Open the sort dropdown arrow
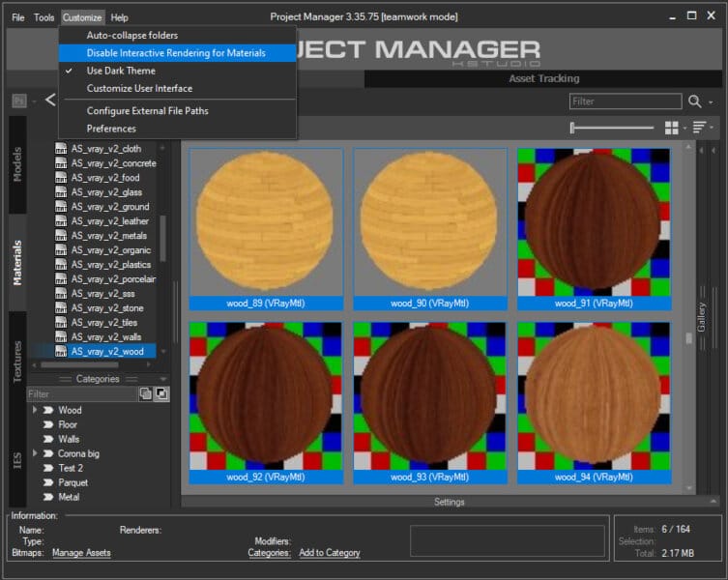Viewport: 728px width, 580px height. [712, 128]
